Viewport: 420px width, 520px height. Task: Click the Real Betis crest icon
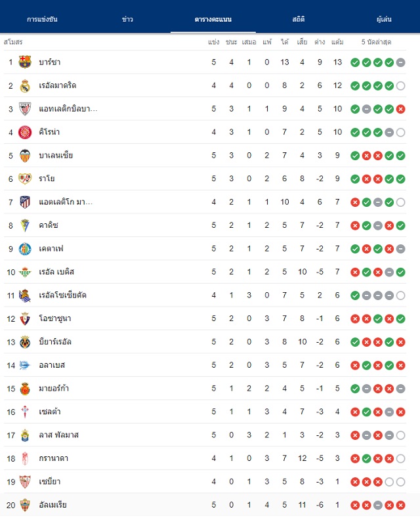(25, 272)
